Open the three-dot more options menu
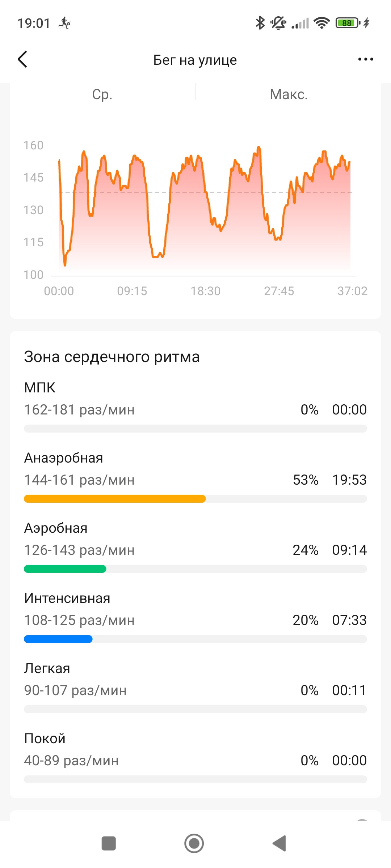391x868 pixels. [366, 59]
